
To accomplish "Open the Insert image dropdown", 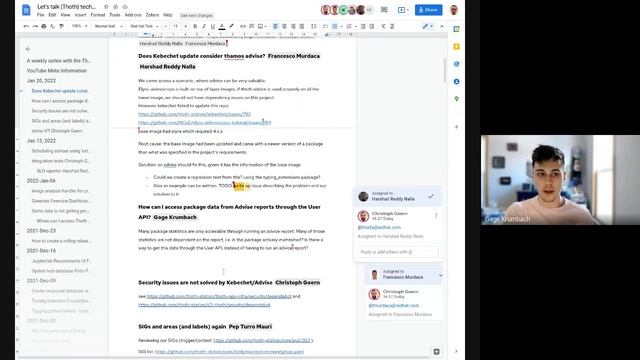I will point(262,26).
